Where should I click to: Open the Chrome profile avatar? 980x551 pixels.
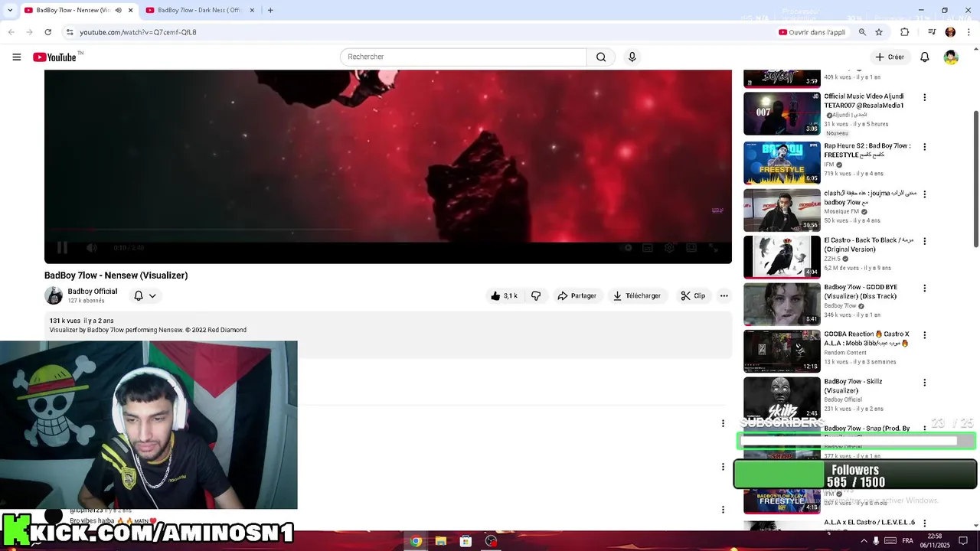[x=950, y=32]
